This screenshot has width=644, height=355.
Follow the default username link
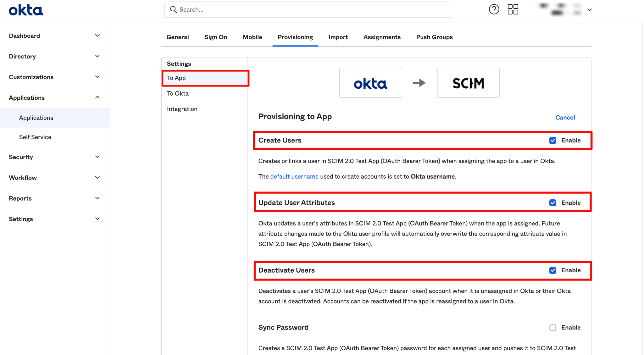coord(294,177)
